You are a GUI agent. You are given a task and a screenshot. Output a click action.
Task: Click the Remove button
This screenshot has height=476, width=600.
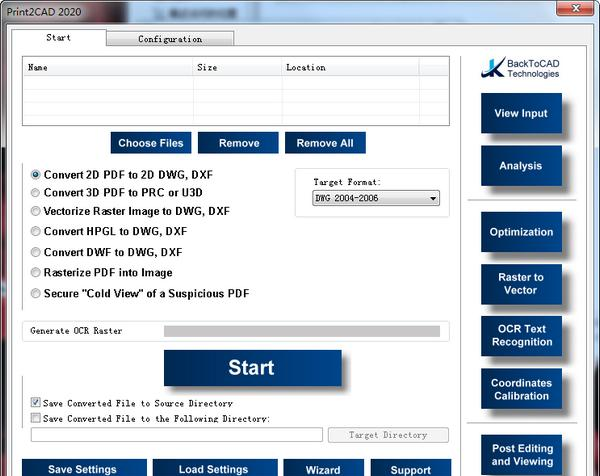coord(238,143)
